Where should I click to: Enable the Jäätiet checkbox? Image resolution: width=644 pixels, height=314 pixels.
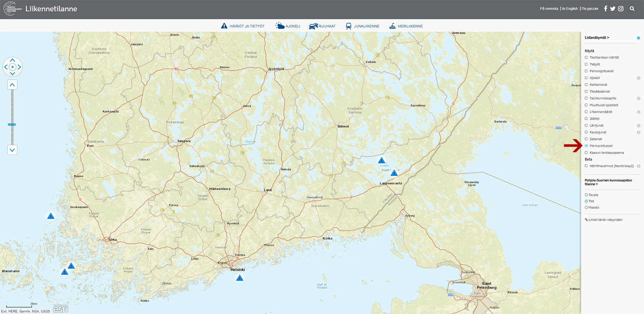click(586, 118)
